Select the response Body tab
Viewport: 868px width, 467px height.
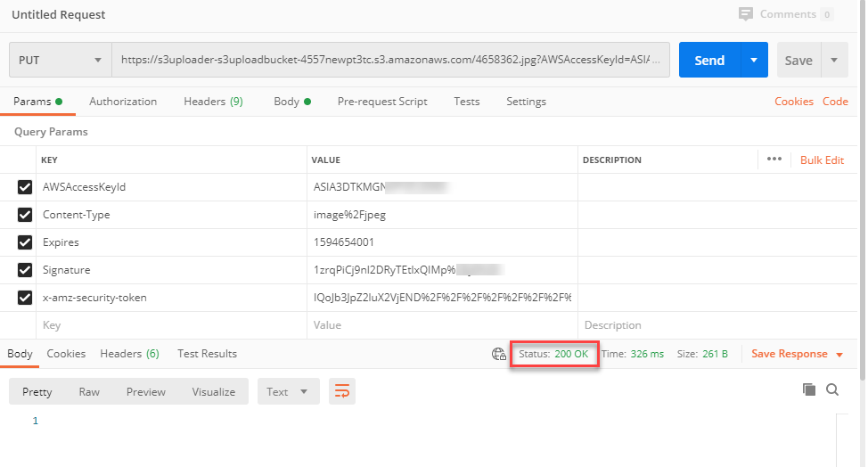pyautogui.click(x=20, y=354)
